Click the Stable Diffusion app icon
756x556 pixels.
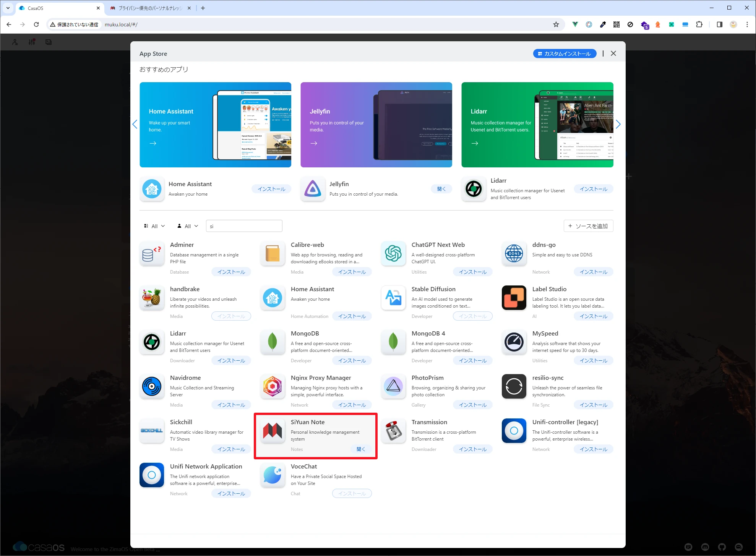pos(393,298)
